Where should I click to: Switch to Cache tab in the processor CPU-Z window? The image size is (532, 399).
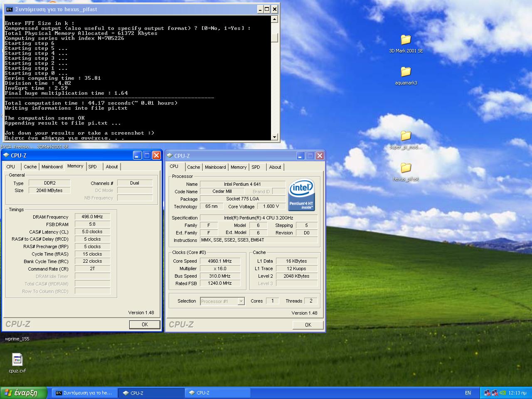(x=193, y=167)
